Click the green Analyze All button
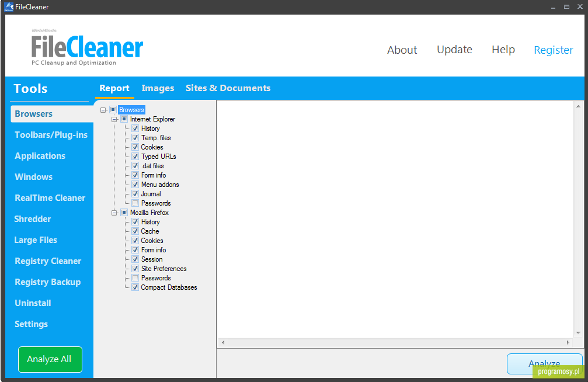 click(50, 359)
